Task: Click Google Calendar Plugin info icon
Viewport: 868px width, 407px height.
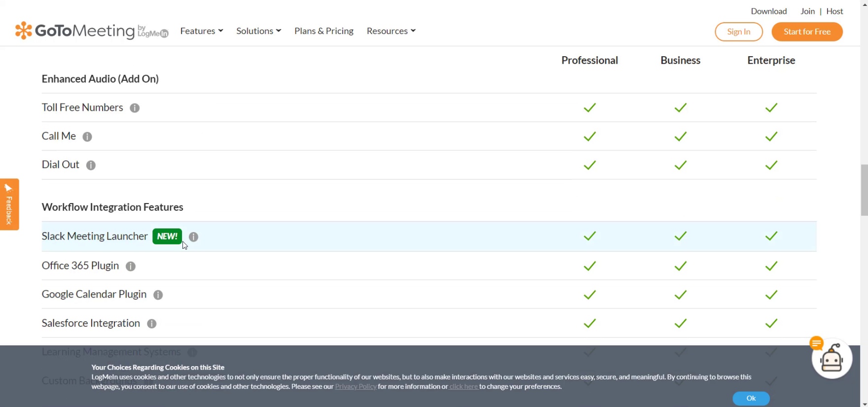Action: pos(158,295)
